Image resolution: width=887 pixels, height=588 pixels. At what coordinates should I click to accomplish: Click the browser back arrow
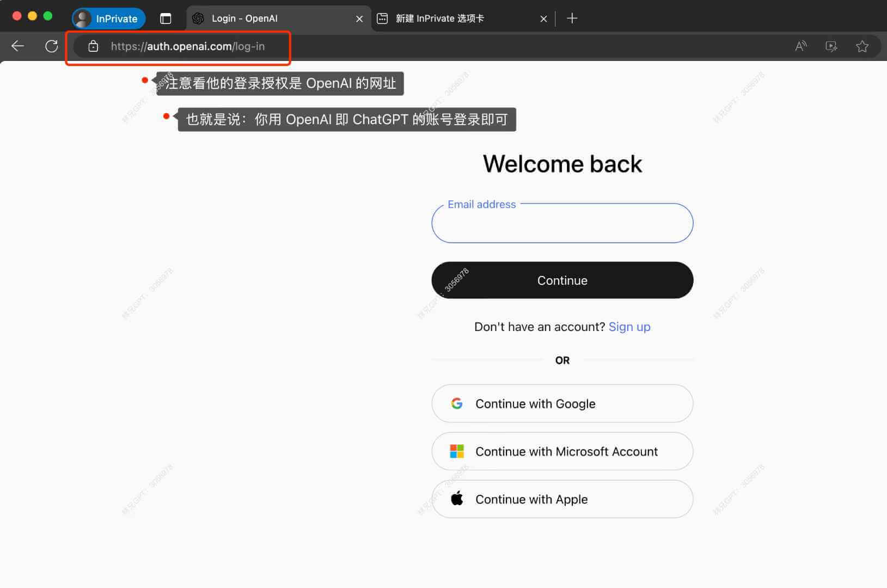click(17, 46)
